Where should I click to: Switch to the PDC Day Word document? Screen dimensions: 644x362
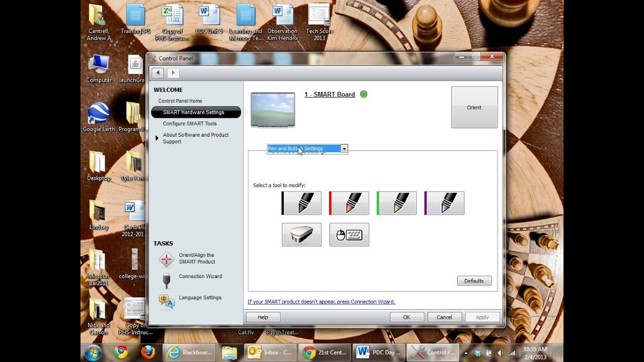379,352
